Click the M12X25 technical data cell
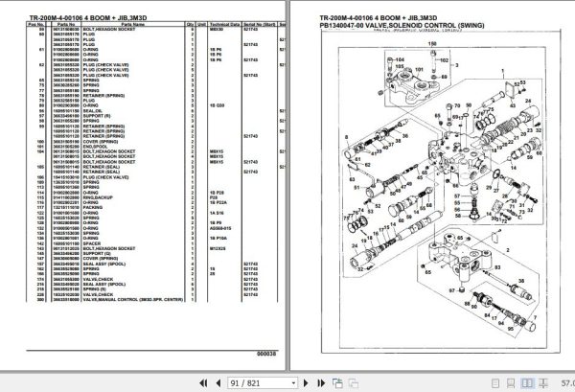 (218, 248)
